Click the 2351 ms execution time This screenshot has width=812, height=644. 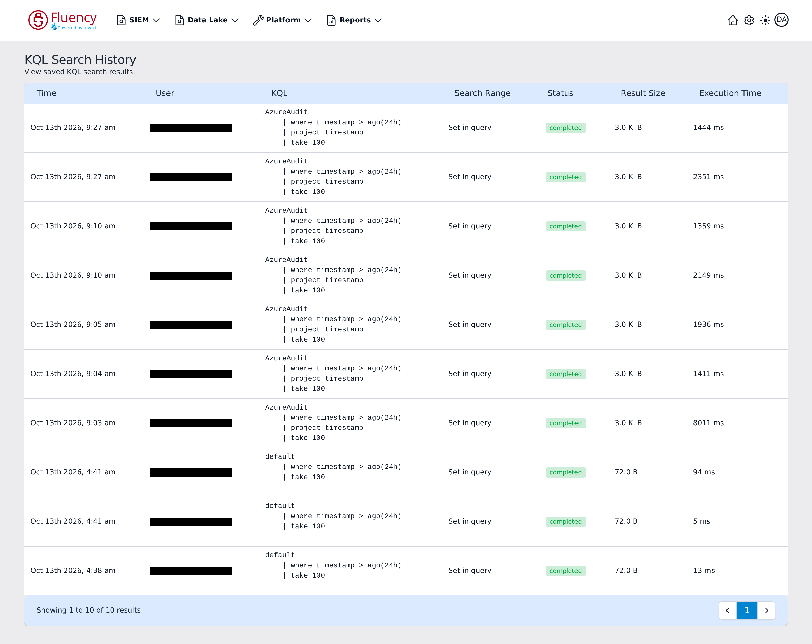708,177
